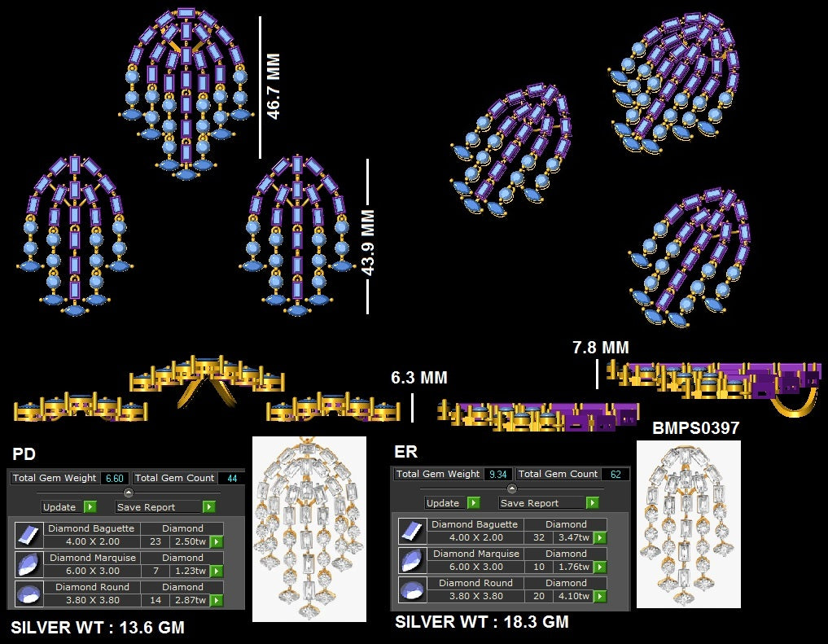Screen dimensions: 828x644
Task: Select the BMPS0397 earring rendered preview thumbnail
Action: (x=688, y=524)
